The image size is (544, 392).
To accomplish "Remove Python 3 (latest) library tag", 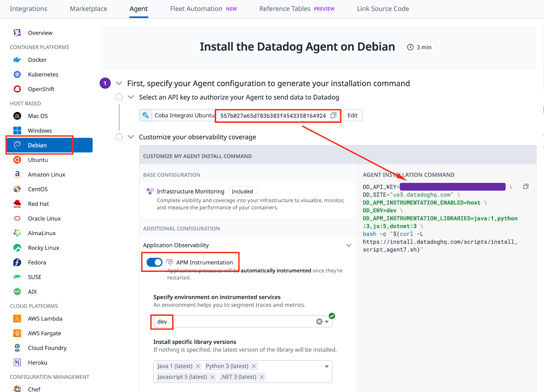I will click(254, 366).
